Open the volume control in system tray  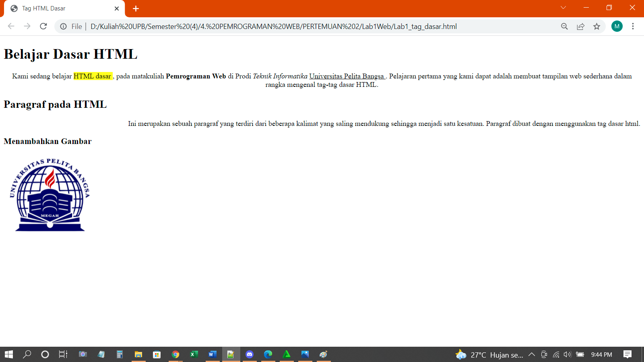pos(568,354)
